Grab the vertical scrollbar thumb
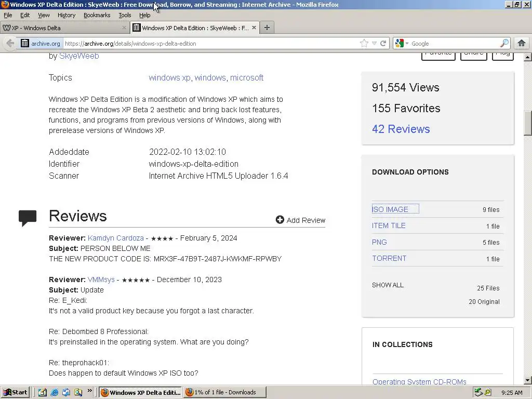Image resolution: width=532 pixels, height=399 pixels. (x=528, y=123)
